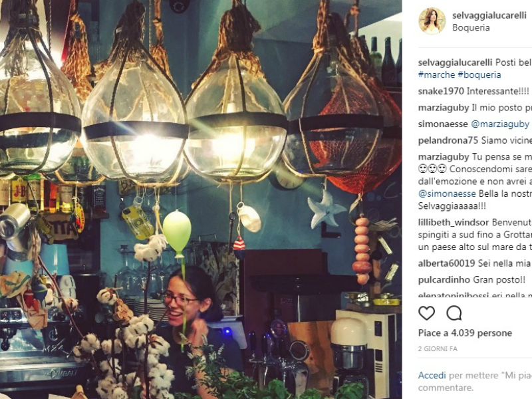Open simonaesse commenter profile
Image resolution: width=532 pixels, height=399 pixels.
click(x=443, y=124)
